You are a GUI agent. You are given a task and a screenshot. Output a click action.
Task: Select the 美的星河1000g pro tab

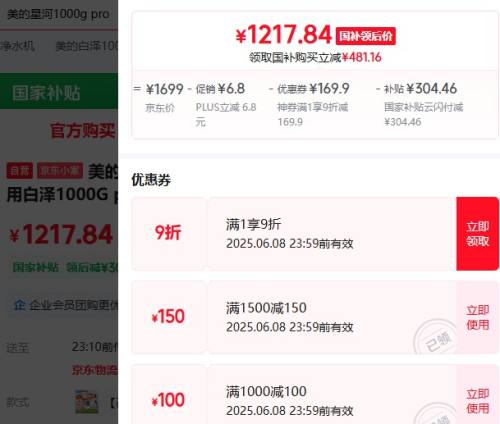(58, 14)
